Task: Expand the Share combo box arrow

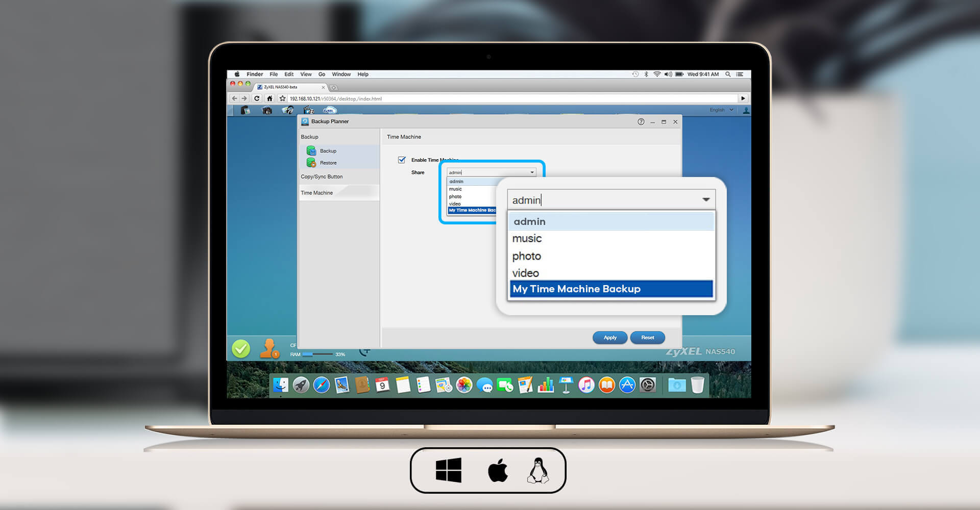Action: coord(532,172)
